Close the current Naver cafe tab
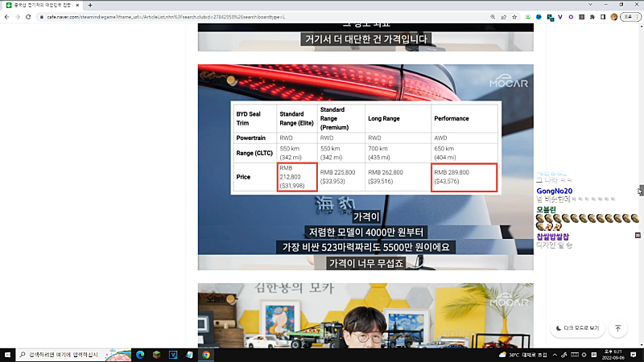 [x=77, y=5]
